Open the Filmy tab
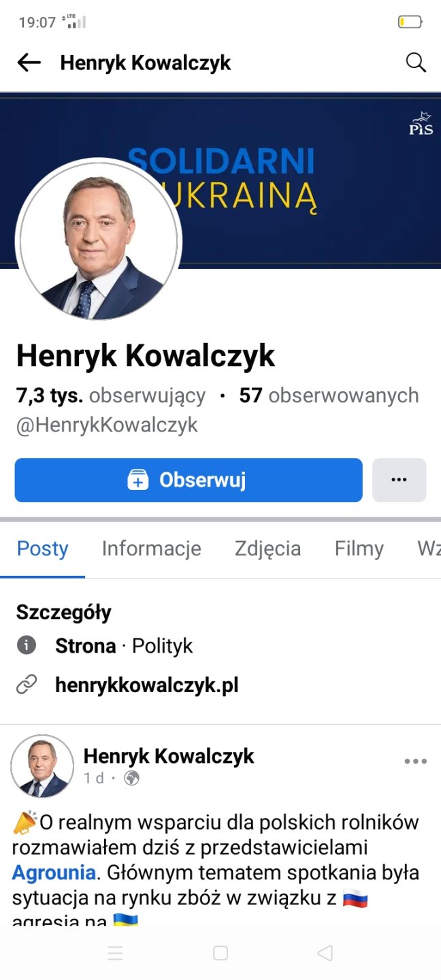 tap(359, 549)
